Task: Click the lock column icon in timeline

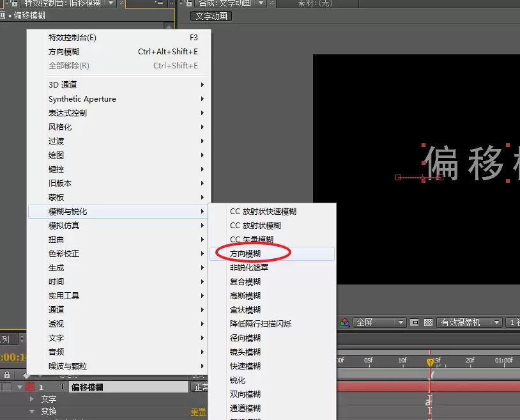Action: (x=7, y=375)
